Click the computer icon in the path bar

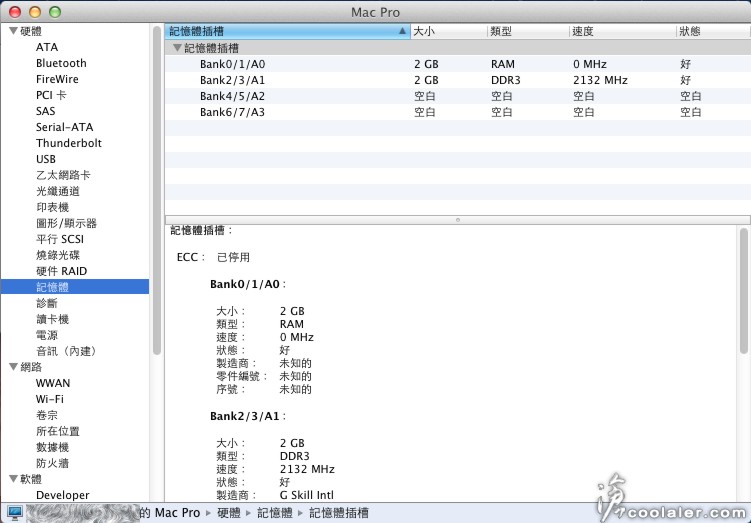[x=14, y=513]
